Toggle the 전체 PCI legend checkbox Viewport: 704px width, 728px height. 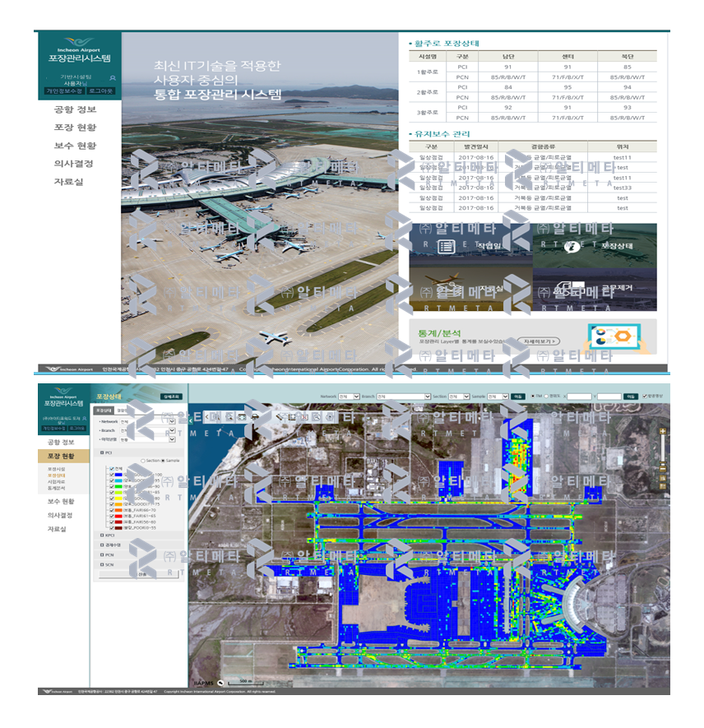click(x=111, y=469)
